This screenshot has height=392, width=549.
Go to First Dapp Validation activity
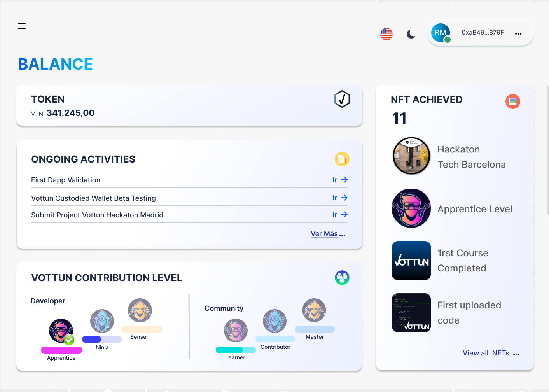point(340,180)
